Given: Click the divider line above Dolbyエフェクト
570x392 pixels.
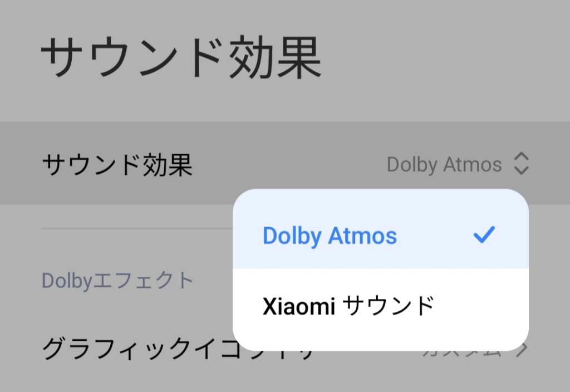Looking at the screenshot, I should 137,229.
